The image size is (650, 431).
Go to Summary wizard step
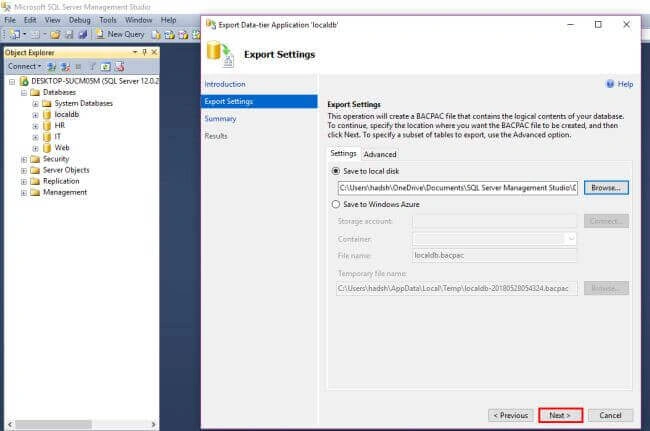point(220,119)
